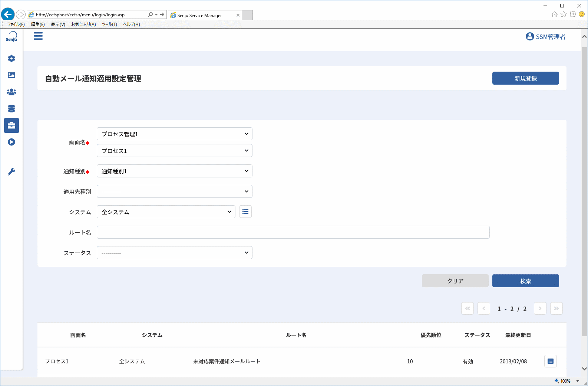Open the system list picker icon
588x386 pixels.
pyautogui.click(x=245, y=212)
